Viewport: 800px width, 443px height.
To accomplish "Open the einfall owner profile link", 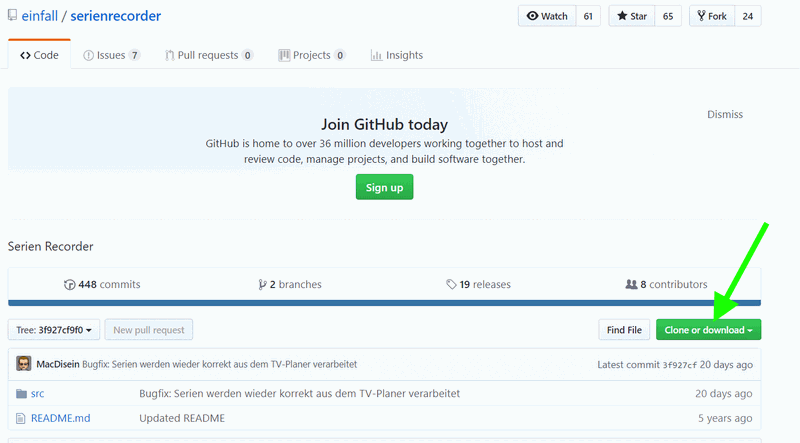I will pyautogui.click(x=39, y=16).
